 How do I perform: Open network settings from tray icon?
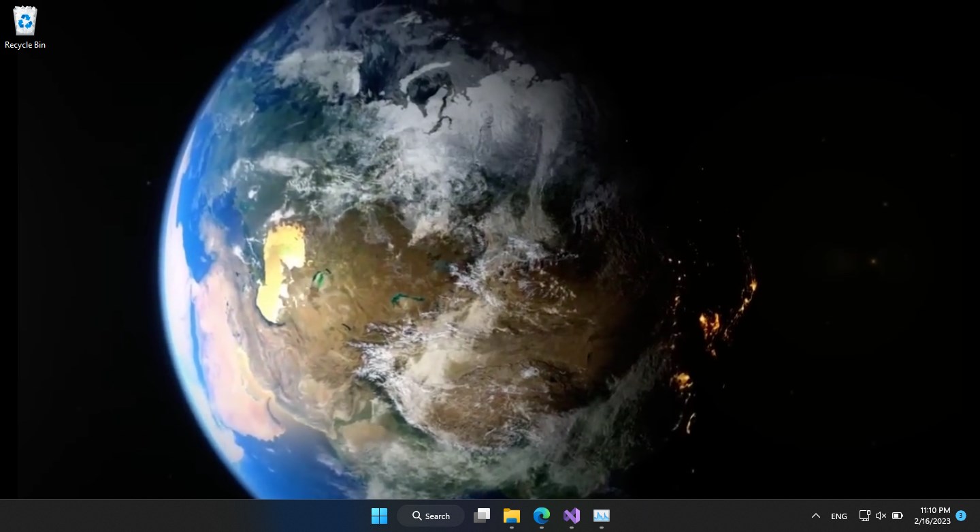(864, 516)
